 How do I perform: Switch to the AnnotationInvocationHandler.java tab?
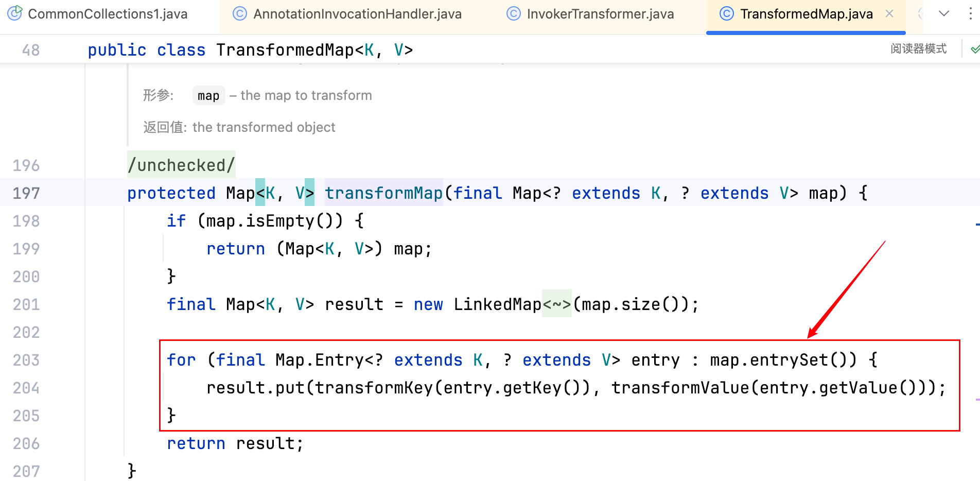click(357, 14)
